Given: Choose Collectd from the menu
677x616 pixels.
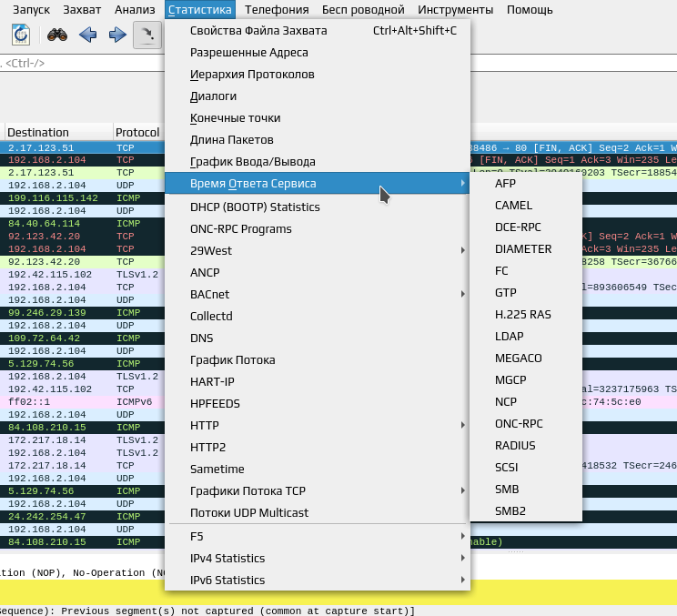Looking at the screenshot, I should click(318, 316).
